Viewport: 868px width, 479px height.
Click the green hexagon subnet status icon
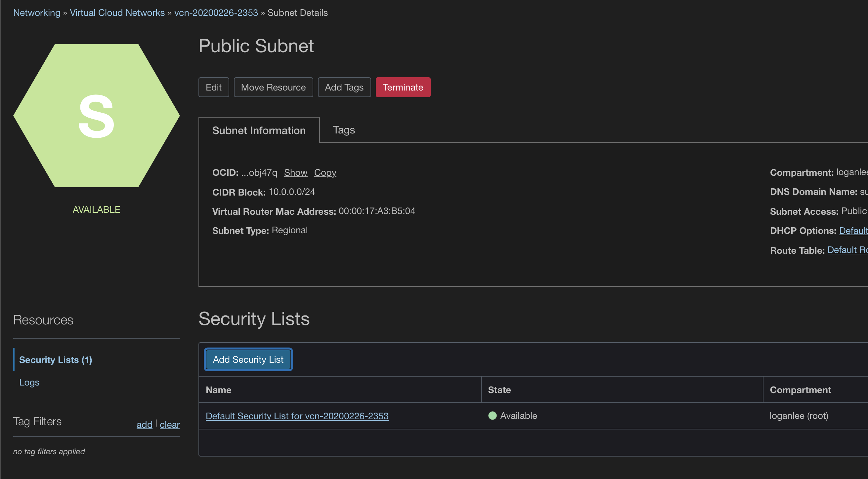[x=96, y=116]
